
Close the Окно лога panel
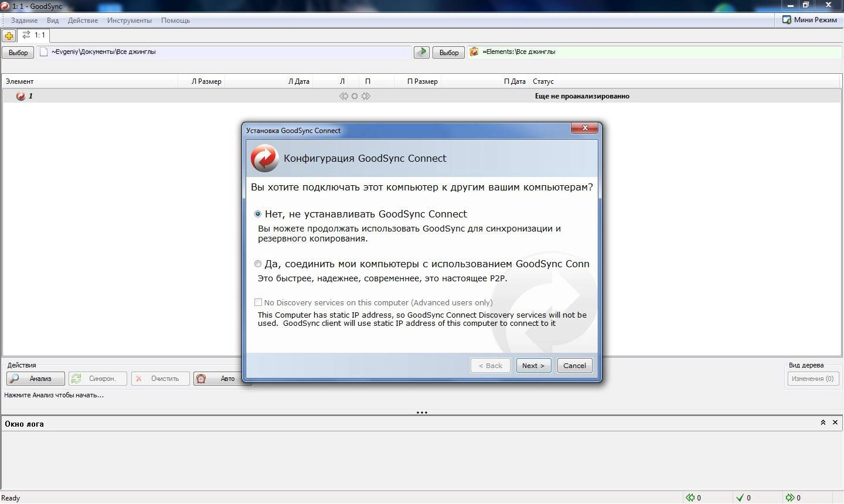click(x=835, y=423)
